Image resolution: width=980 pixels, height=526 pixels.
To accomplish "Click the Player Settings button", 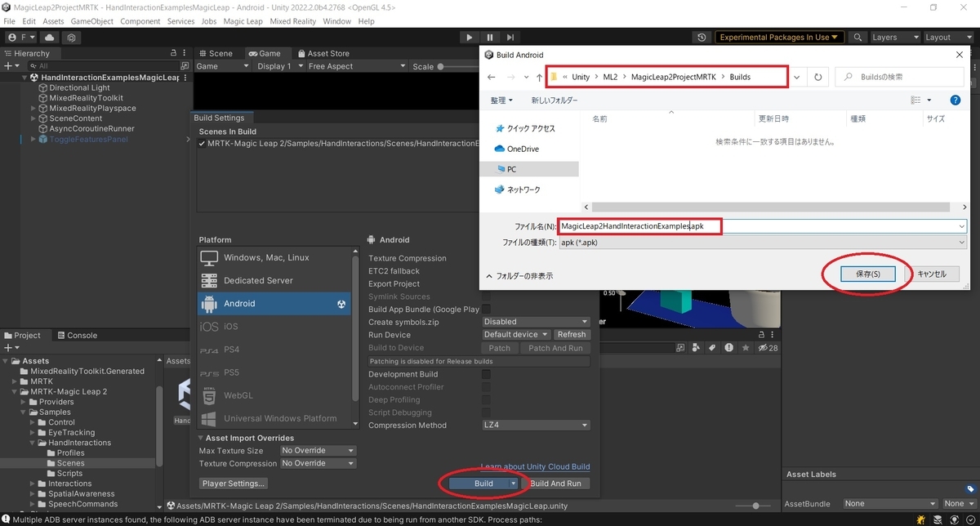I will coord(234,484).
